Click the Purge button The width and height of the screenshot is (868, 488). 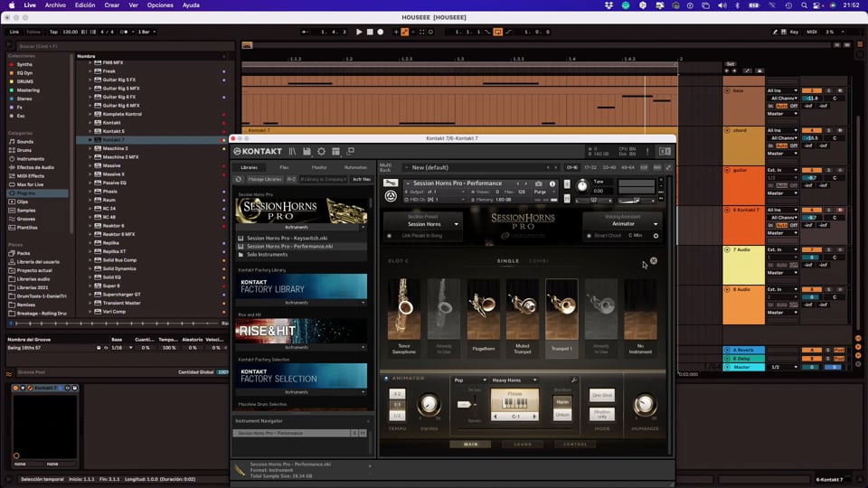pos(540,192)
